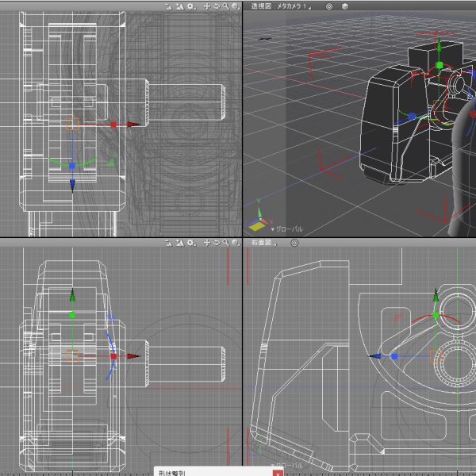Select the pan tool in the top-left viewport

point(207,6)
